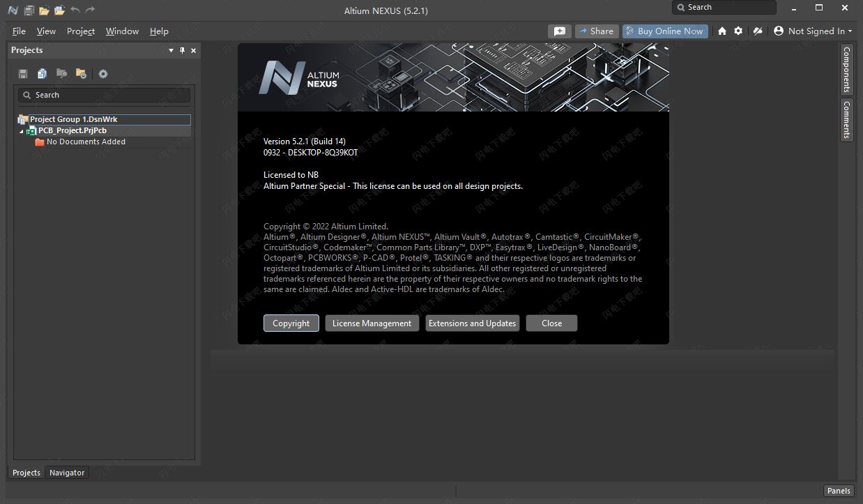Open the Panels button at bottom right
Viewport: 863px width, 504px height.
839,491
